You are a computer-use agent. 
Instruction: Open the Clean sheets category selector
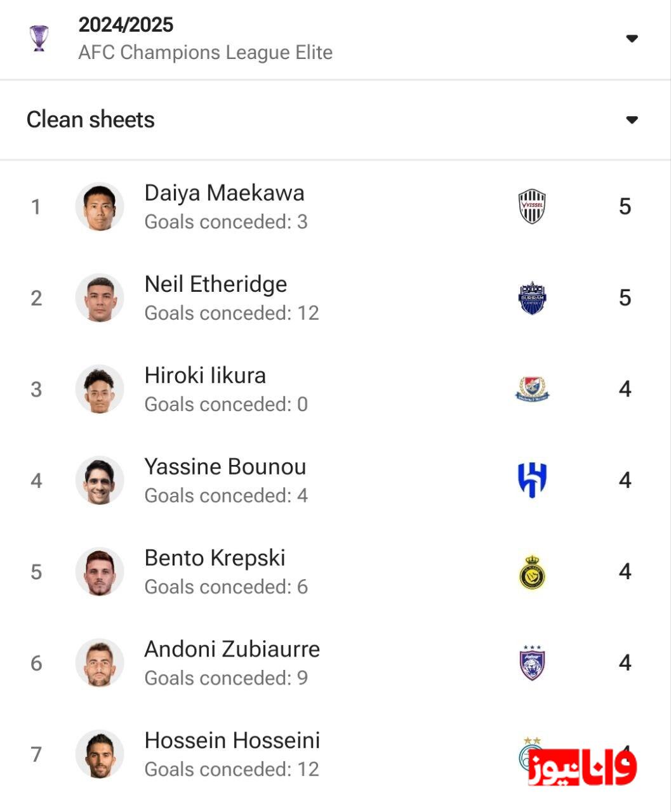pyautogui.click(x=91, y=119)
